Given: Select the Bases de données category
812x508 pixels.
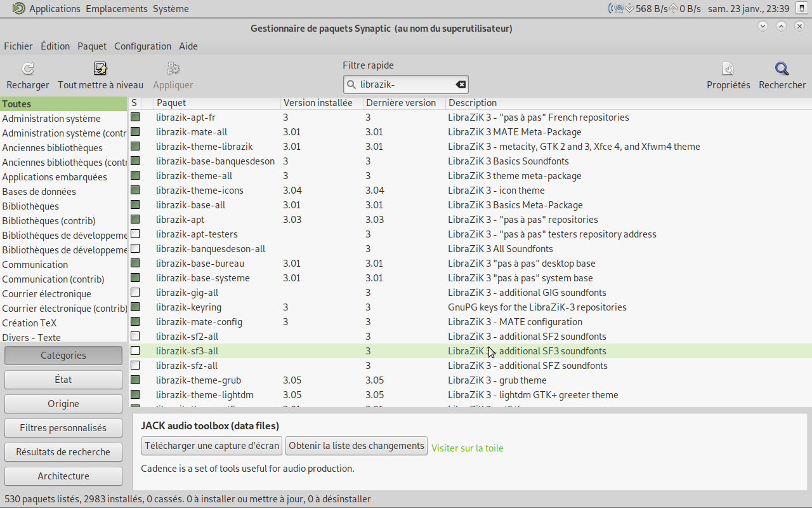Looking at the screenshot, I should click(63, 191).
